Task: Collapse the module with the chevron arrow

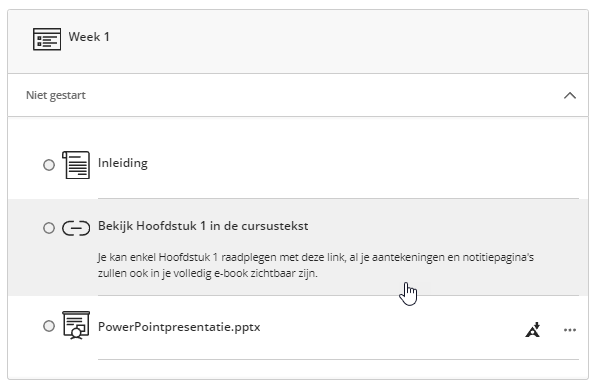Action: tap(570, 95)
